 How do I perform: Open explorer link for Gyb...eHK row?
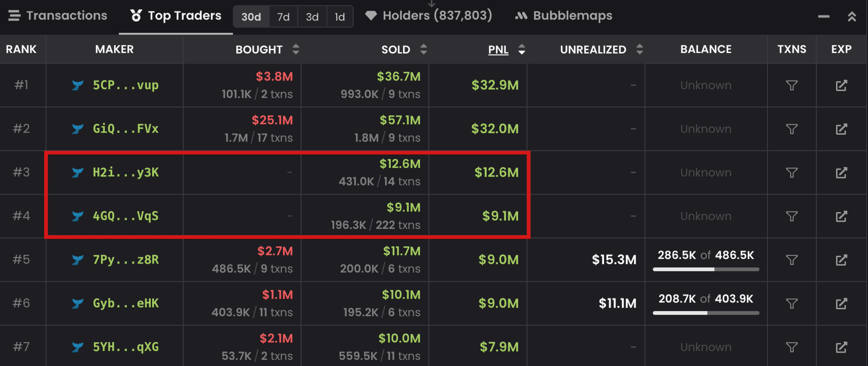(x=841, y=303)
